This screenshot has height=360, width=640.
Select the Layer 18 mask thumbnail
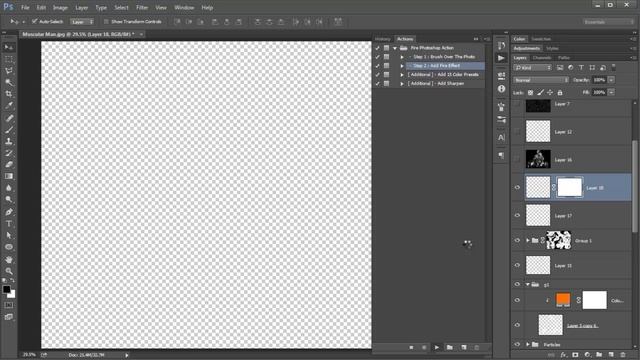click(x=569, y=187)
